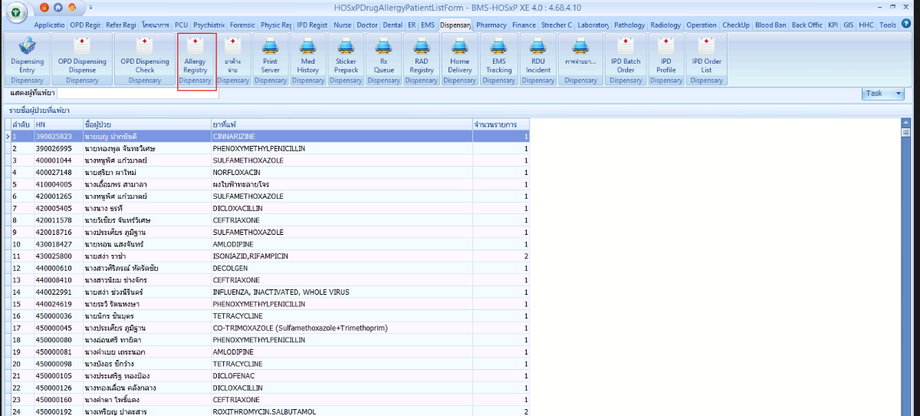Click the green HOSxP application orb
This screenshot has width=920, height=416.
tap(15, 13)
